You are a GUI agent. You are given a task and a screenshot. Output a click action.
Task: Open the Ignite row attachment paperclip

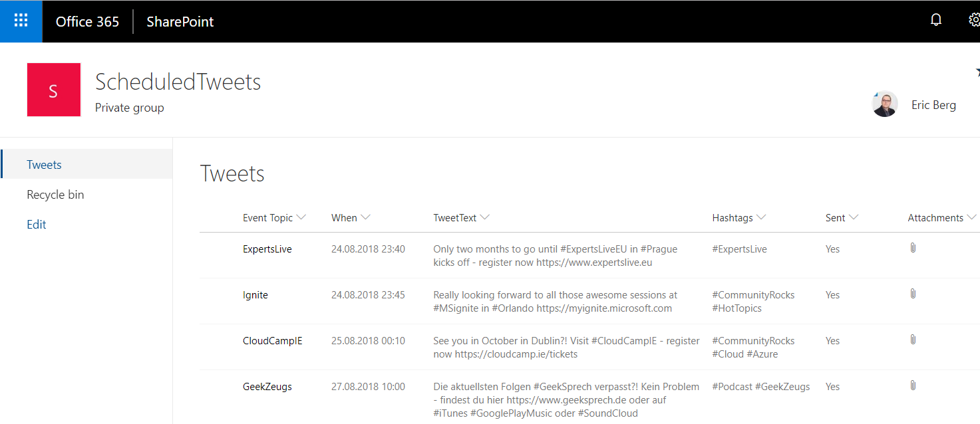913,294
